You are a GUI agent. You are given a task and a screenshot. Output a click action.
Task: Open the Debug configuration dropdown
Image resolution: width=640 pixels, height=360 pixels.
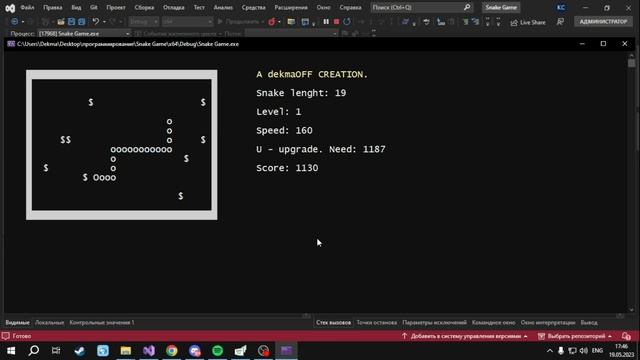[x=144, y=22]
